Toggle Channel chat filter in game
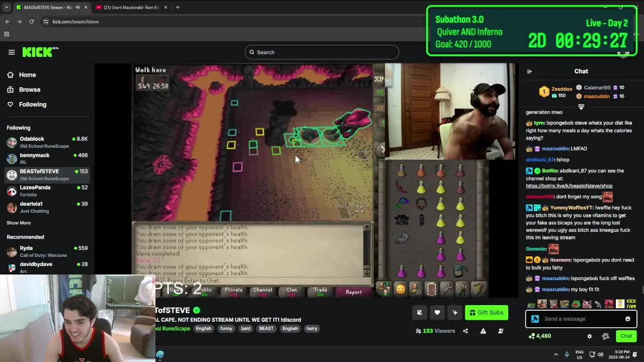This screenshot has width=644, height=362. click(263, 292)
